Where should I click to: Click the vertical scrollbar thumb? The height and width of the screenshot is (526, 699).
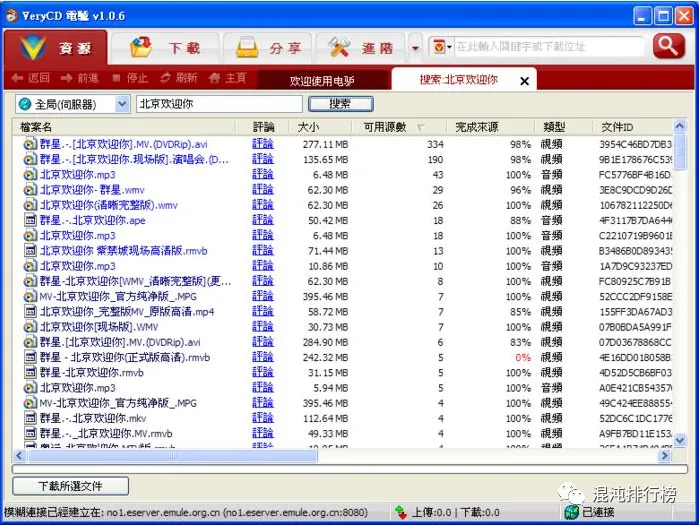[x=680, y=152]
